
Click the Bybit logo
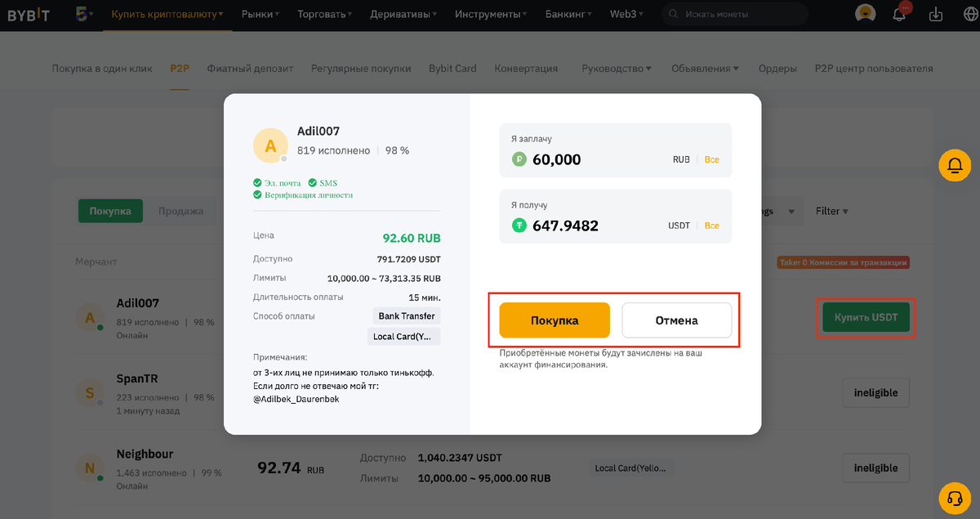tap(29, 14)
